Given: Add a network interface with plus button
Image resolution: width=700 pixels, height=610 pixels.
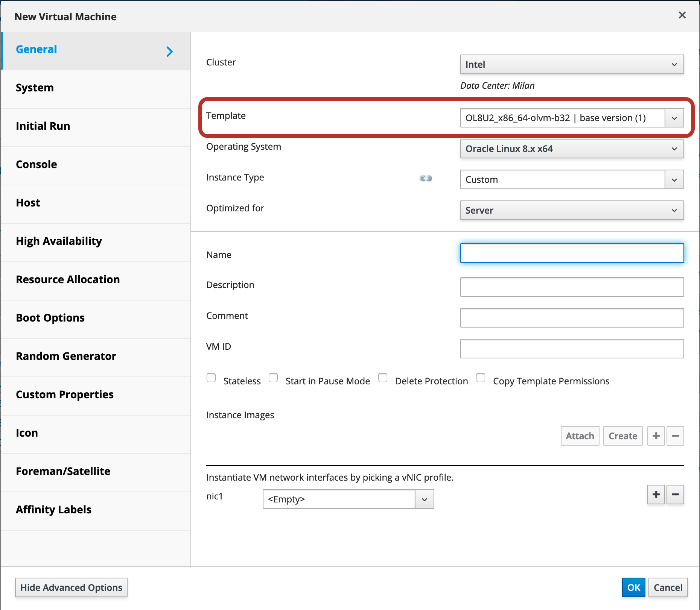Looking at the screenshot, I should pos(656,495).
